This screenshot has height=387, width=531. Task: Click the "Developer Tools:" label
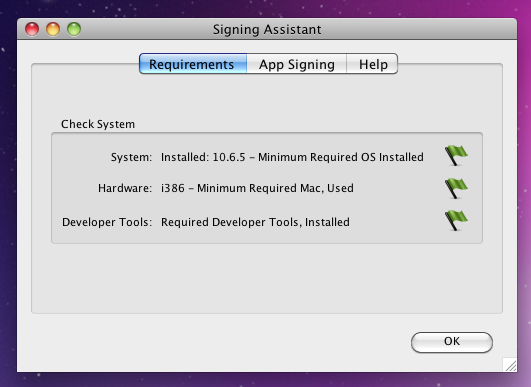107,222
